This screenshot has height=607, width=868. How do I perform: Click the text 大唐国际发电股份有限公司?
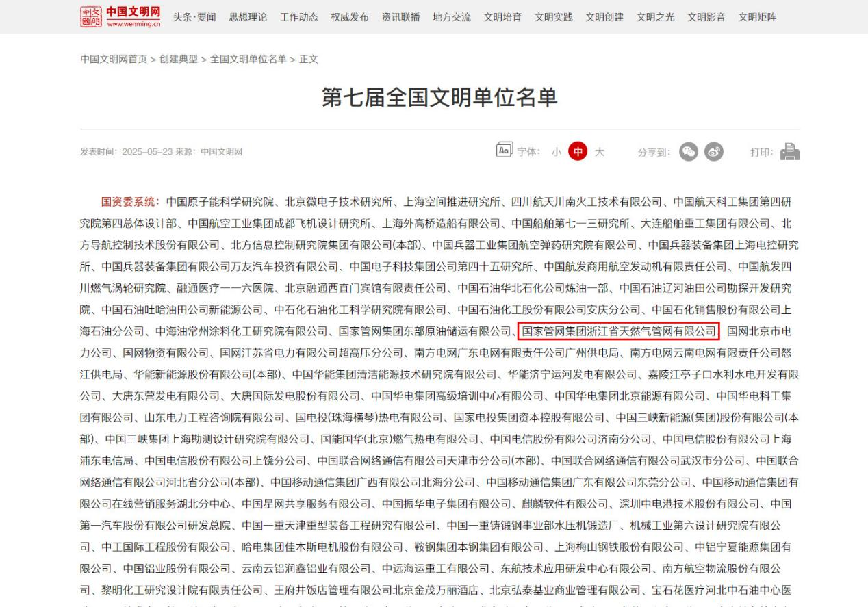(296, 397)
